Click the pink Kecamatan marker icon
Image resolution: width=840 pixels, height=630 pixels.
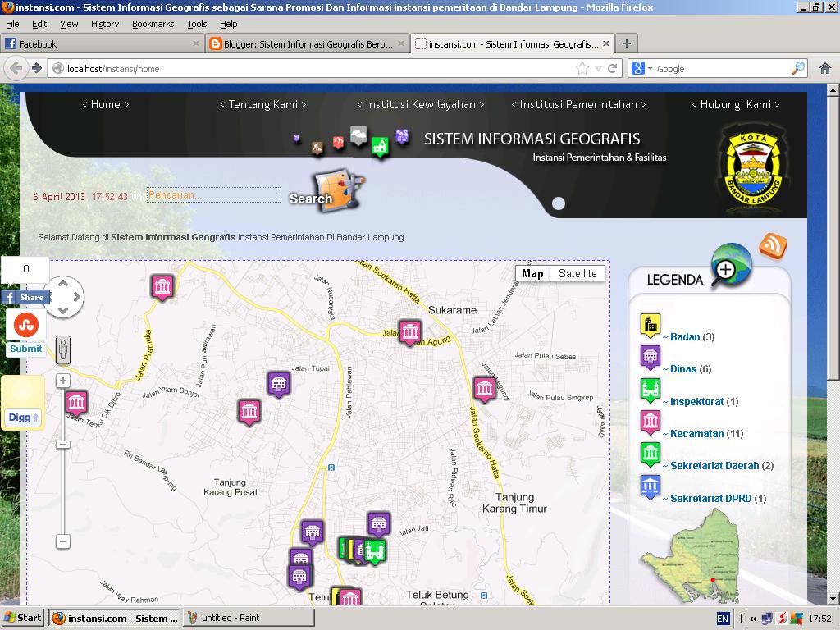tap(649, 422)
